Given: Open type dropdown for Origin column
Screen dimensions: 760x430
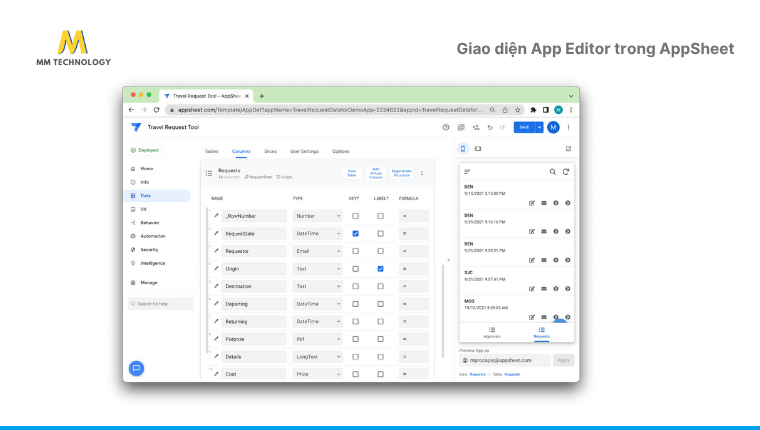Looking at the screenshot, I should [x=317, y=269].
